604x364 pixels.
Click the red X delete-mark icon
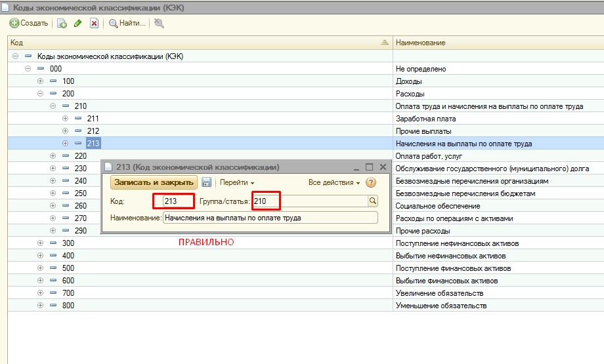tap(94, 24)
